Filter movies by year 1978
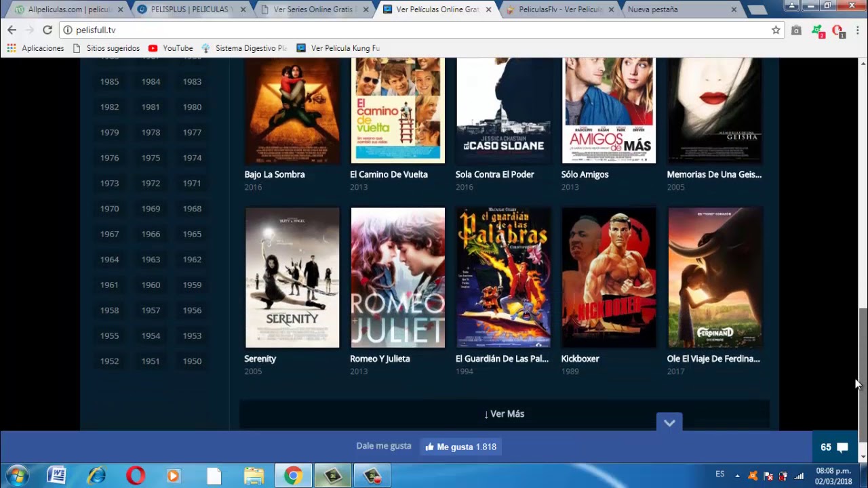 tap(151, 132)
